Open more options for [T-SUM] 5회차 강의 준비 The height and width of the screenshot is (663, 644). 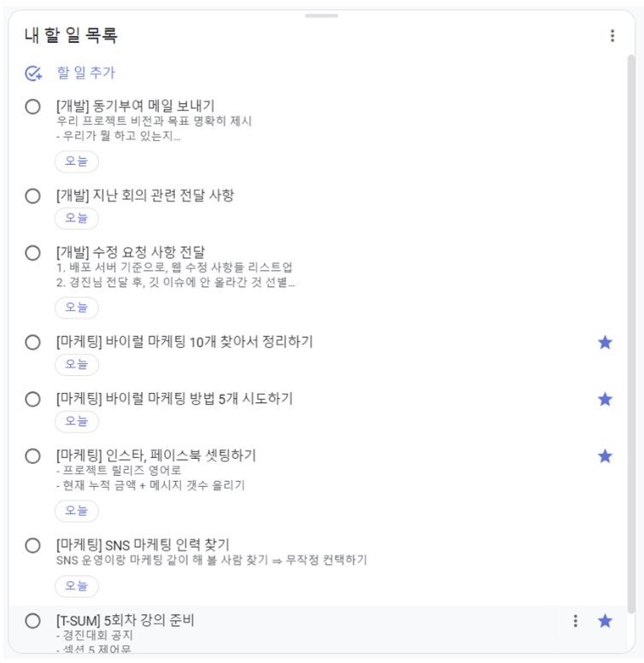pos(575,621)
